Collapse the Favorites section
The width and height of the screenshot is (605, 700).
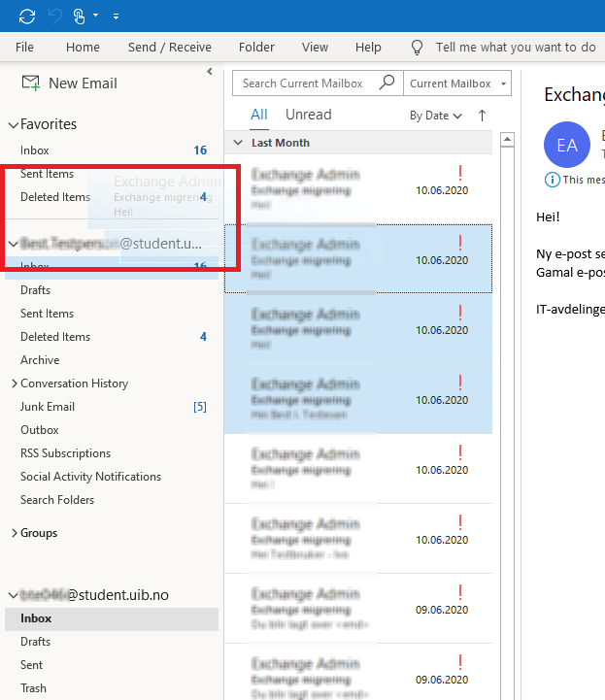tap(13, 125)
